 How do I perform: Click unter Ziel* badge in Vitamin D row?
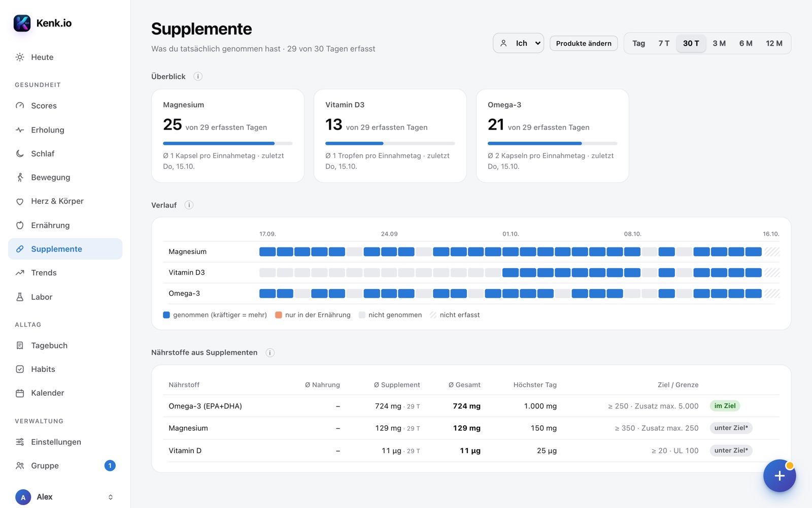coord(731,451)
